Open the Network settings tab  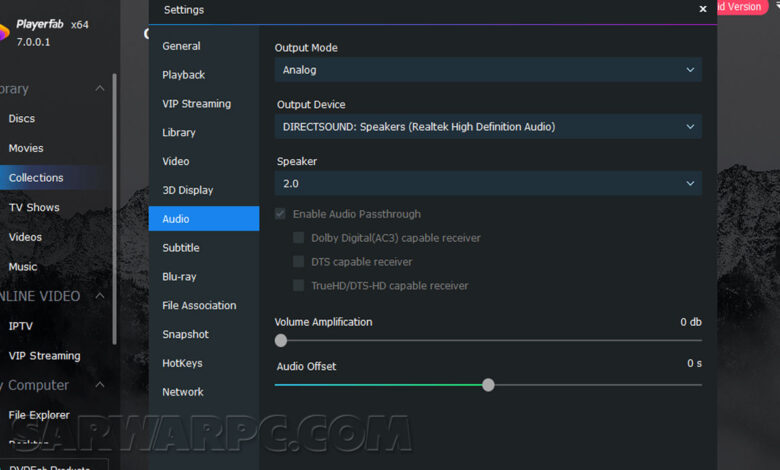[x=204, y=392]
